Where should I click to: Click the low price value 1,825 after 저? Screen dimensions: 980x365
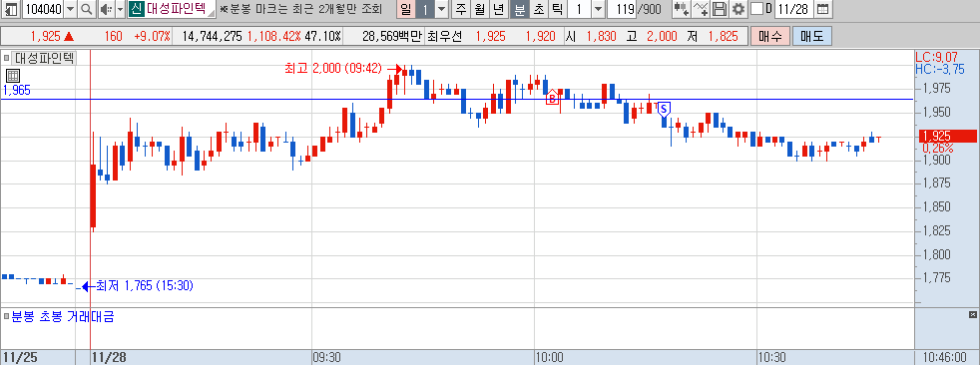pyautogui.click(x=724, y=36)
